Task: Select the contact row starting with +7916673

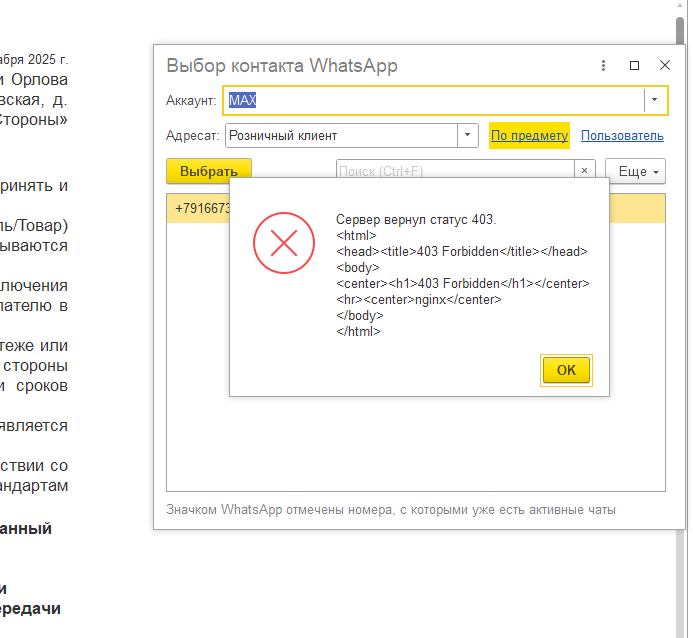Action: [x=198, y=209]
